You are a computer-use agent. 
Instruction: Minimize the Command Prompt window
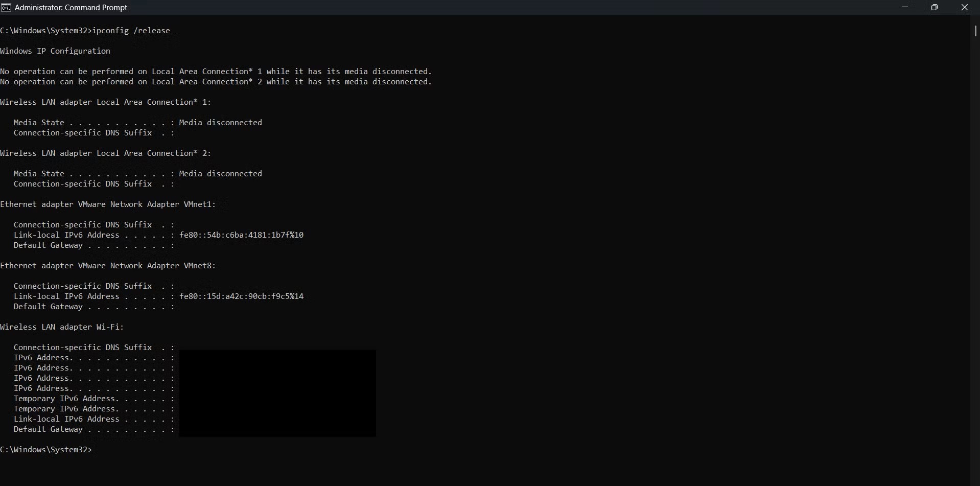click(x=905, y=8)
